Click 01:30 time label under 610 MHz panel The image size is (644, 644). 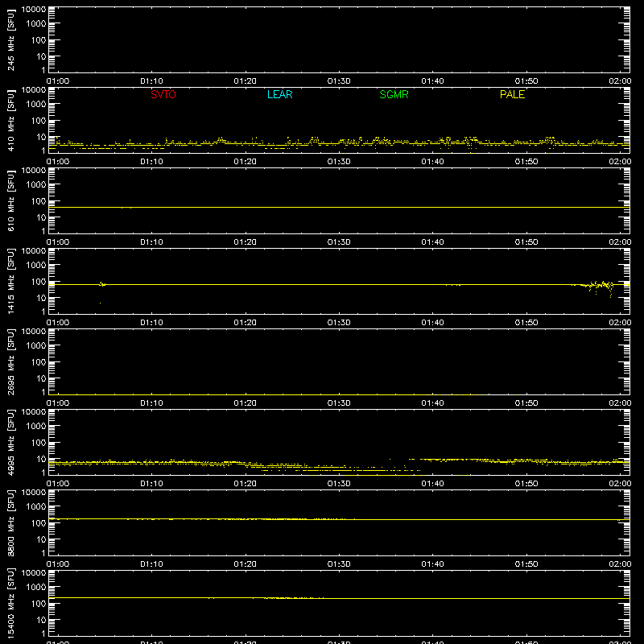tap(339, 242)
